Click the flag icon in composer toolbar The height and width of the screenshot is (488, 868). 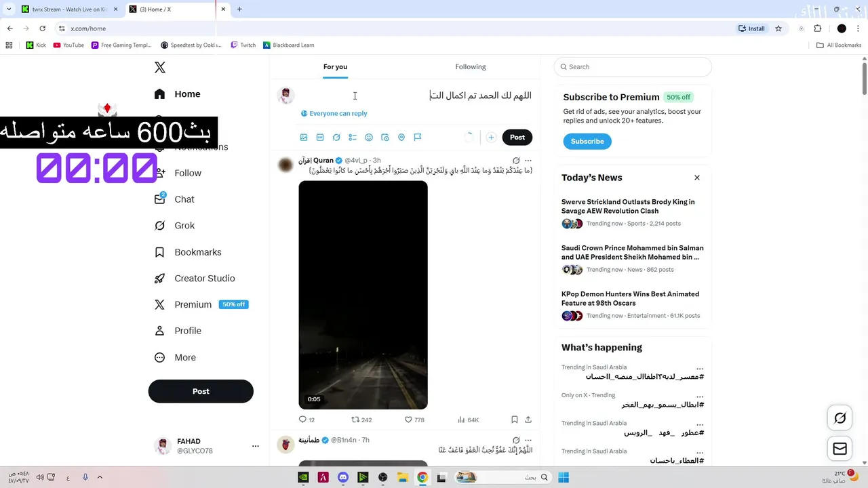418,137
